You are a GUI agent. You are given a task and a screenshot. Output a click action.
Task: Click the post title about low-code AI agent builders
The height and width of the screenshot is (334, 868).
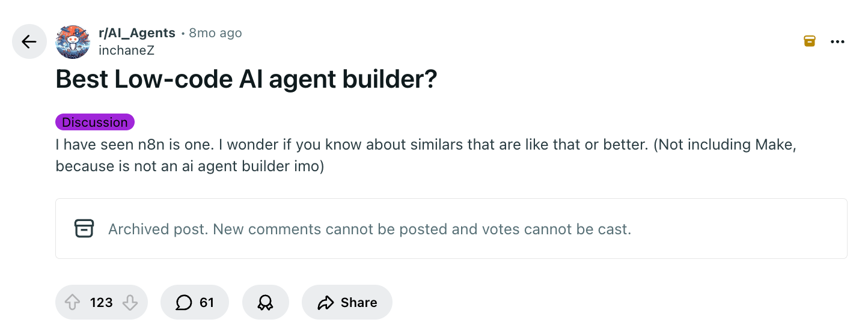[x=246, y=79]
